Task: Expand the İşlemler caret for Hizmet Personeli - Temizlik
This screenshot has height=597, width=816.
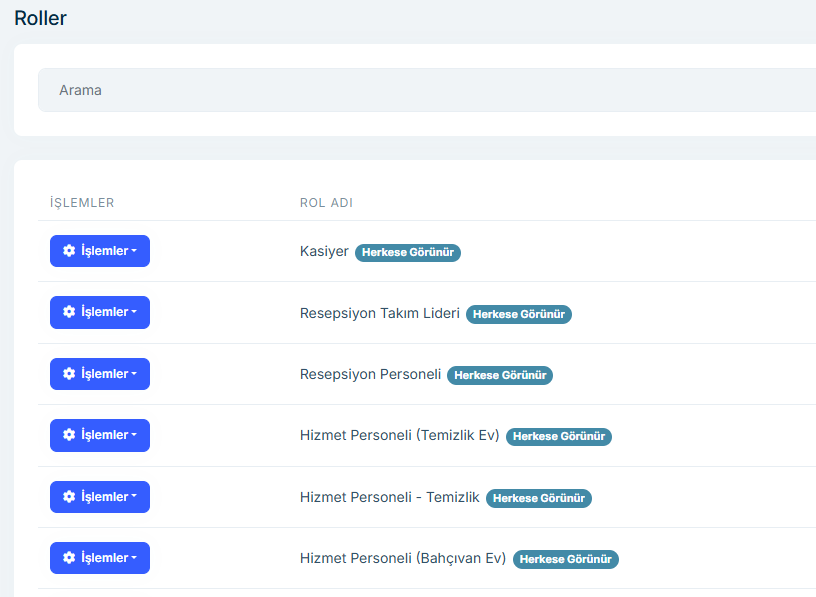Action: [x=134, y=497]
